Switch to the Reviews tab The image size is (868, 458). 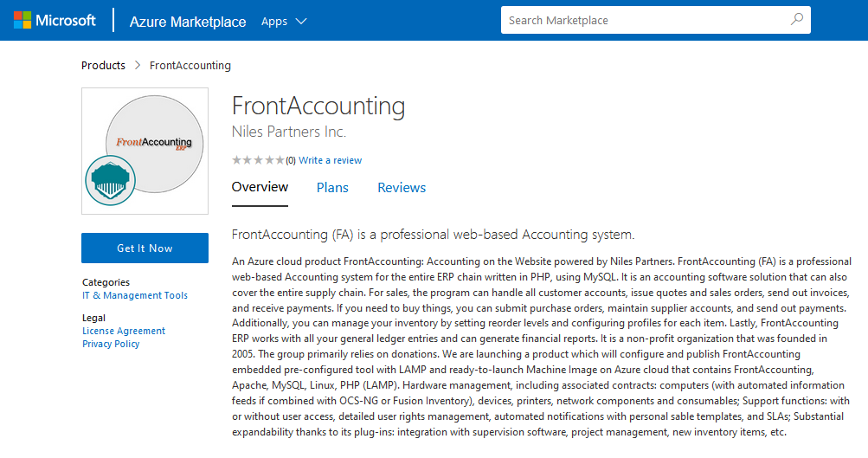point(402,187)
